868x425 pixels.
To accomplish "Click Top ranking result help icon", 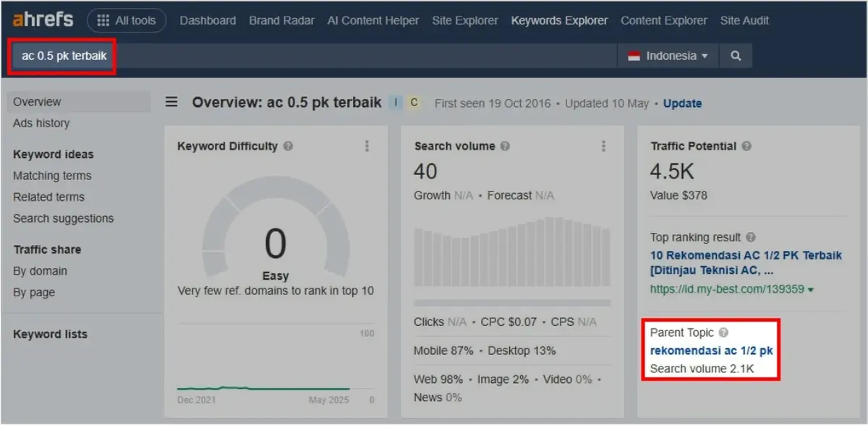I will point(751,237).
